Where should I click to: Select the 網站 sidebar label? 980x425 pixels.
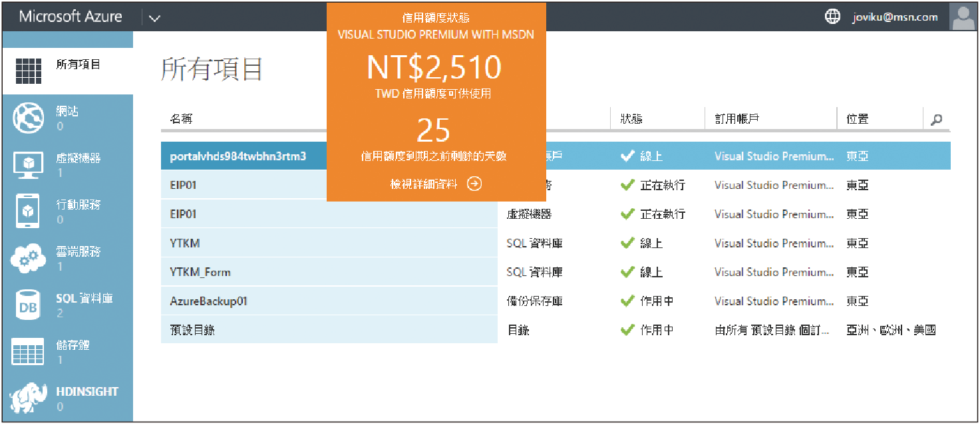(x=67, y=111)
